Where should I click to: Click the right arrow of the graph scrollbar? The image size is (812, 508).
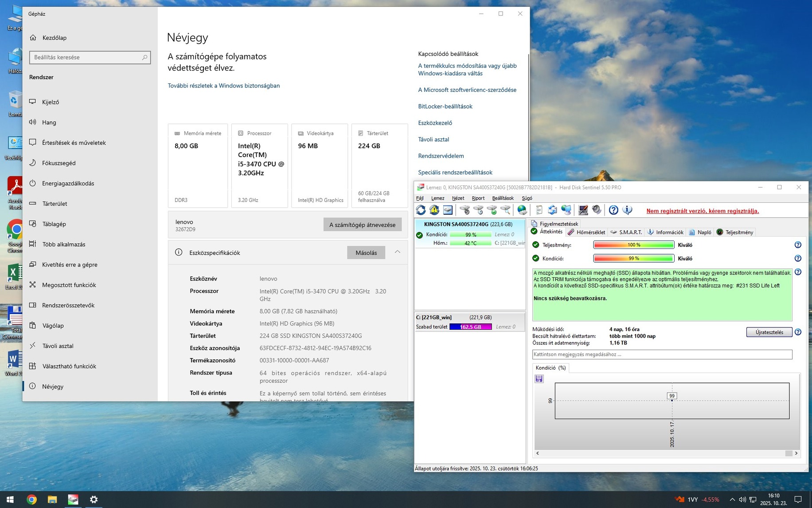(796, 453)
